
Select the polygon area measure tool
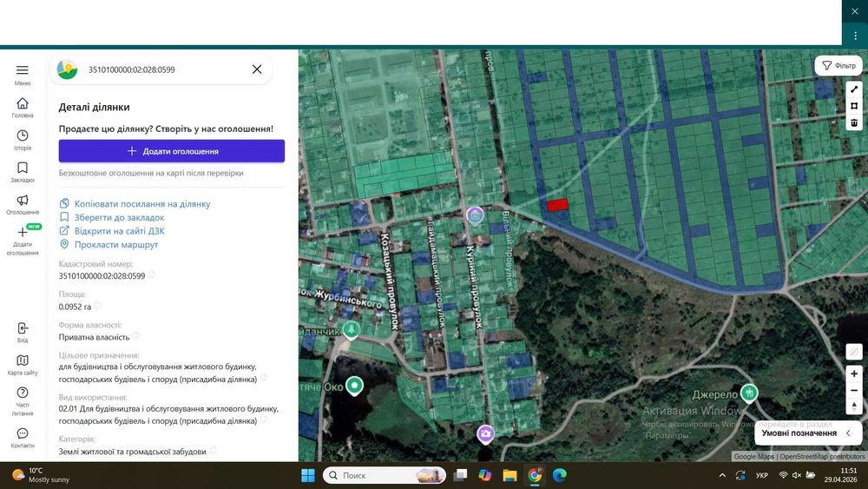[854, 106]
